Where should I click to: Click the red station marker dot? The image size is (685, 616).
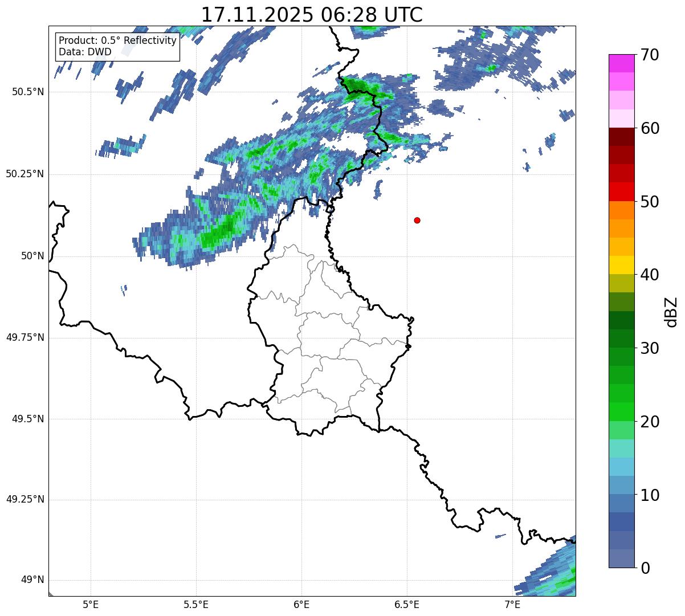[417, 220]
